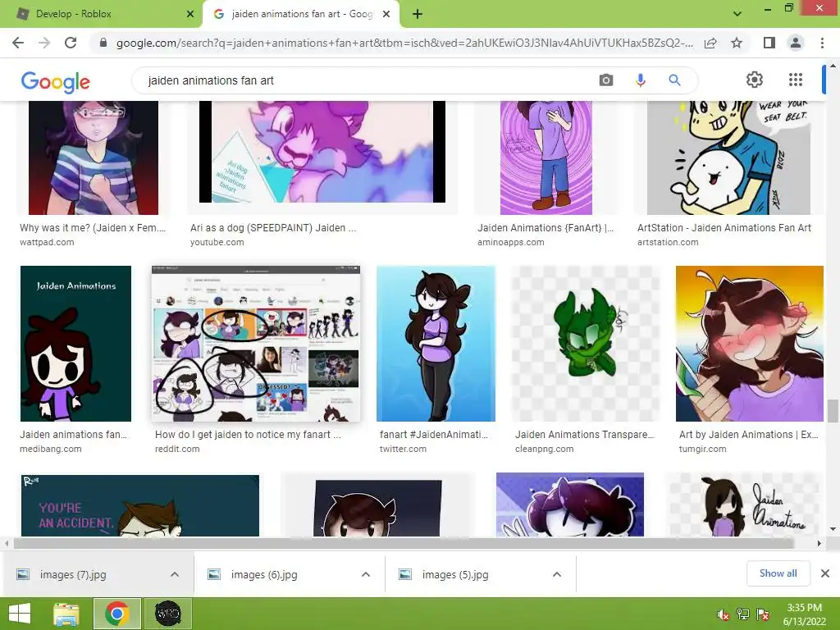Submit search with magnifier icon
Image resolution: width=840 pixels, height=630 pixels.
pyautogui.click(x=674, y=80)
